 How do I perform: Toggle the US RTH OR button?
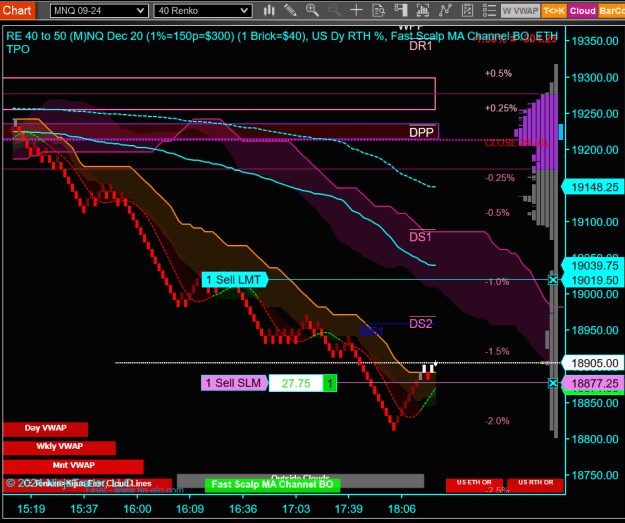tap(535, 484)
